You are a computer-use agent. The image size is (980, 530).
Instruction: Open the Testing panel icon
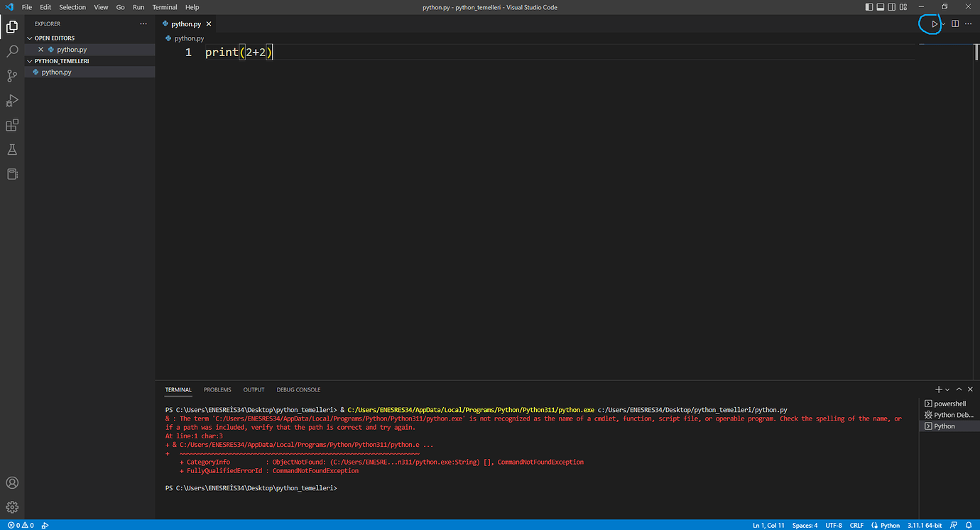[11, 149]
